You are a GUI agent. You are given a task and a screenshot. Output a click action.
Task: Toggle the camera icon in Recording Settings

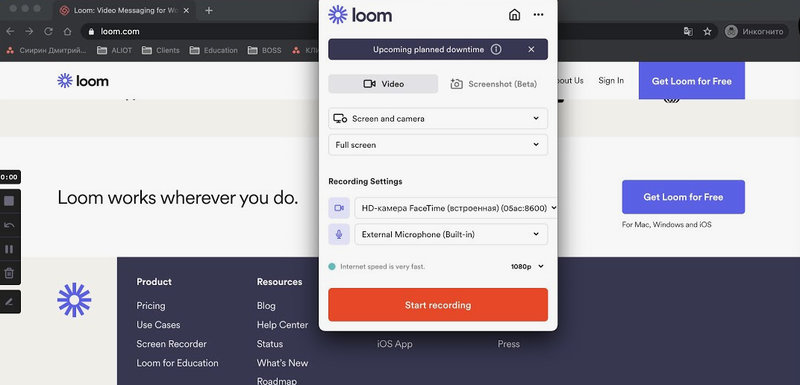click(x=339, y=208)
